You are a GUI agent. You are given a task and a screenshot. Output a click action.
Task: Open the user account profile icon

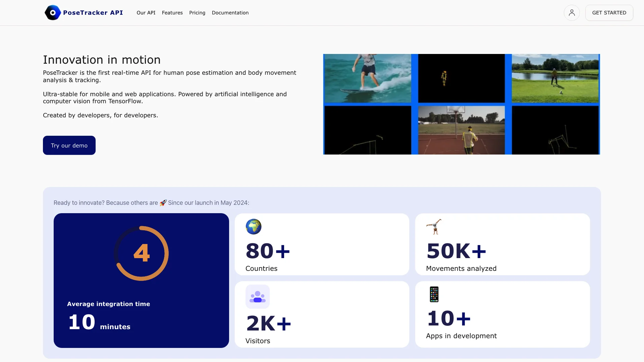coord(572,13)
